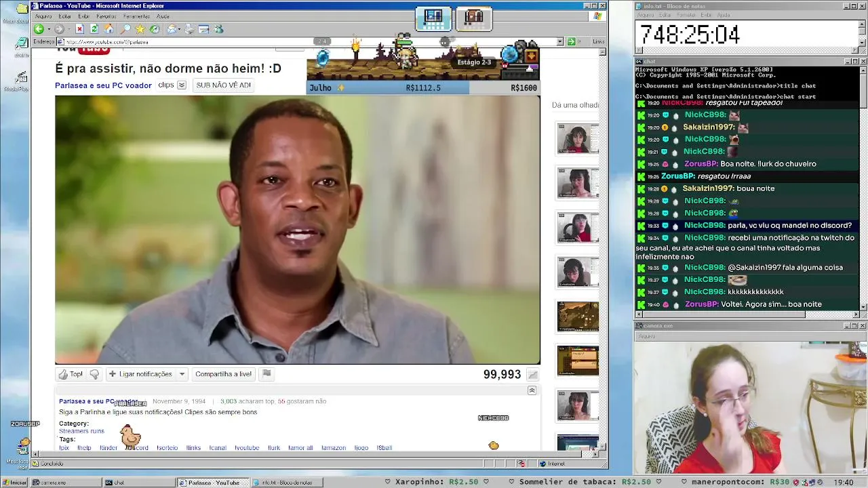This screenshot has height=488, width=868.
Task: Expand the address bar dropdown
Action: [x=560, y=41]
